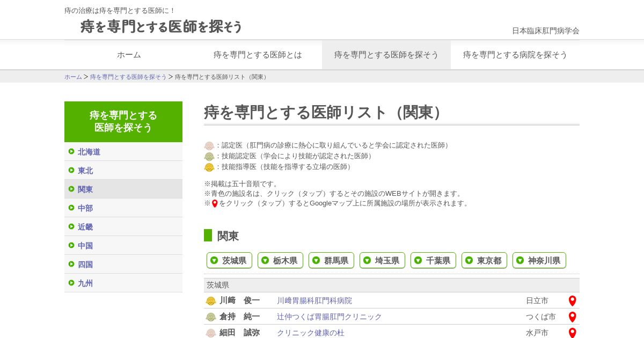Click the ホーム breadcrumb link
This screenshot has width=644, height=338.
73,77
